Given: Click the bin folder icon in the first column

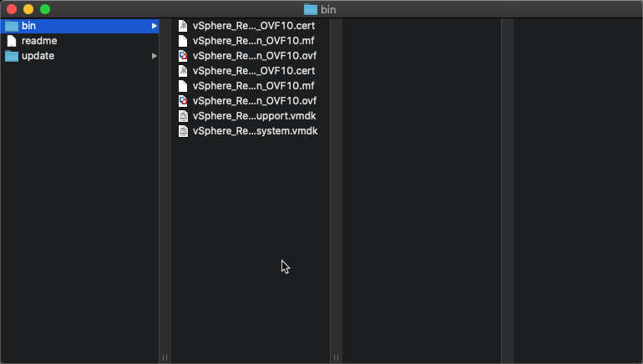Looking at the screenshot, I should pyautogui.click(x=12, y=26).
